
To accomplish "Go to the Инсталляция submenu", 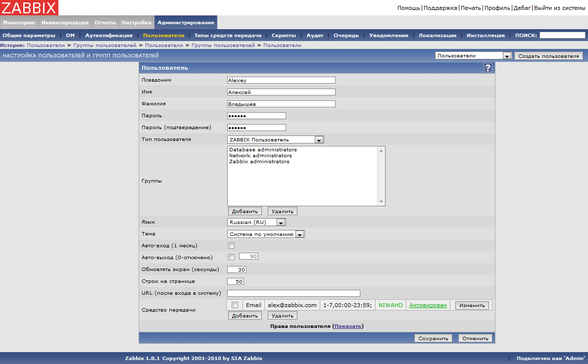I will (x=486, y=35).
